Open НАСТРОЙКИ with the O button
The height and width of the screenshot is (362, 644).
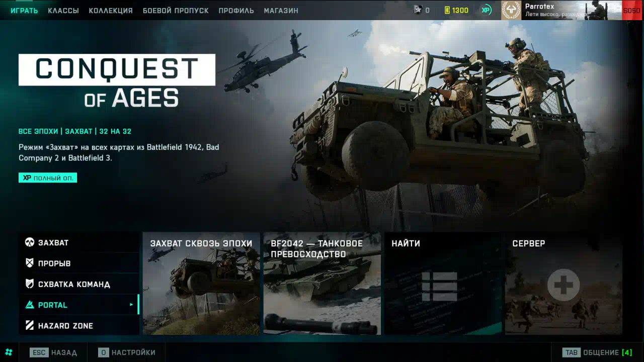coord(127,352)
